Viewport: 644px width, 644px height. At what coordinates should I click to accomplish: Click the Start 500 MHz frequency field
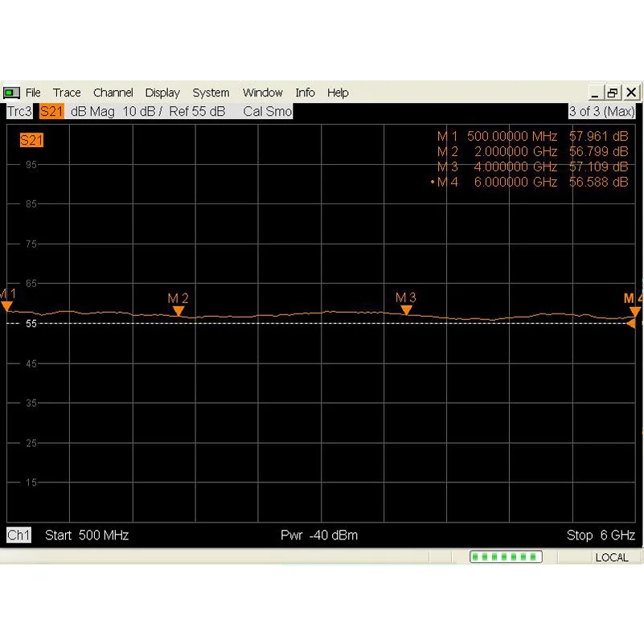[87, 535]
